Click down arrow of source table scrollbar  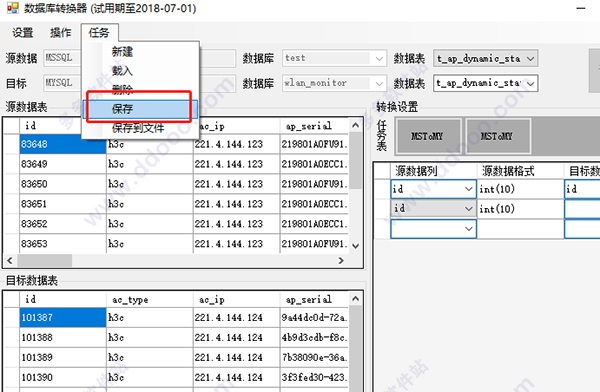click(355, 246)
